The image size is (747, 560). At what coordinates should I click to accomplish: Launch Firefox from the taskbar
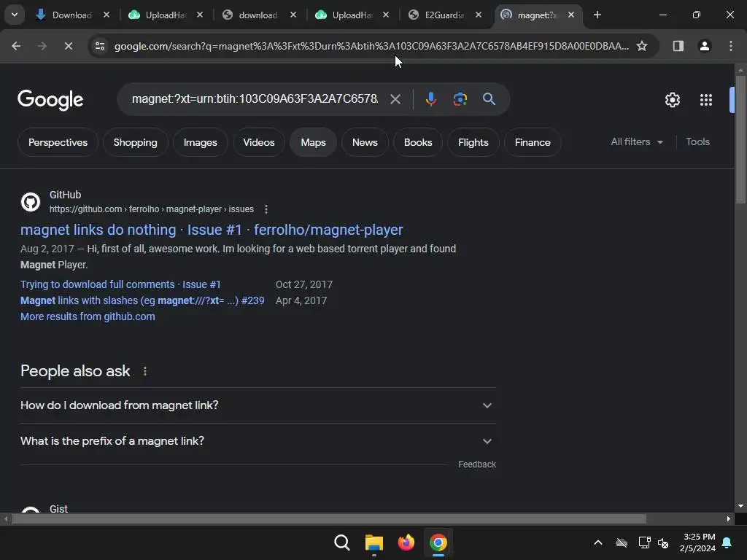point(406,542)
